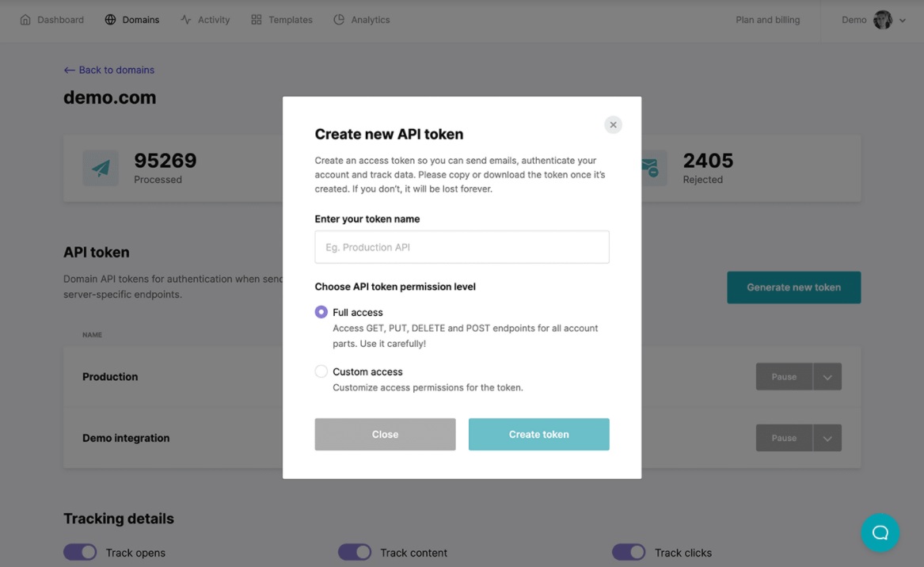Image resolution: width=924 pixels, height=567 pixels.
Task: Open the support chat bubble icon
Action: (880, 532)
